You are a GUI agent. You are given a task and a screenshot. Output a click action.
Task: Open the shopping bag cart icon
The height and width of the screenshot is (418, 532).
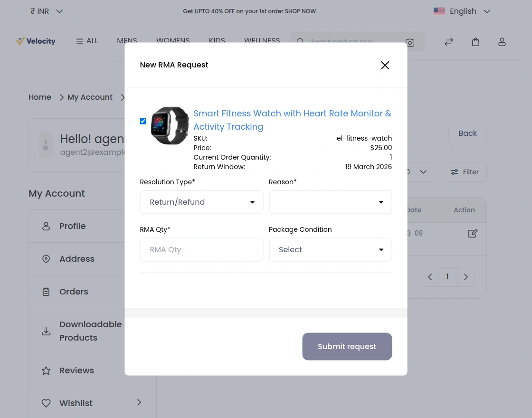(475, 42)
